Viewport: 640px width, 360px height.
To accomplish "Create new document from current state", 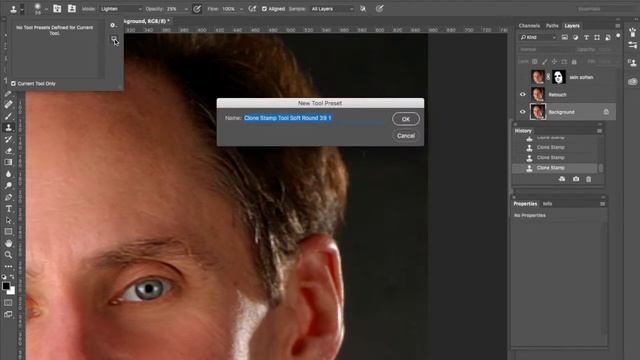I will tap(562, 179).
